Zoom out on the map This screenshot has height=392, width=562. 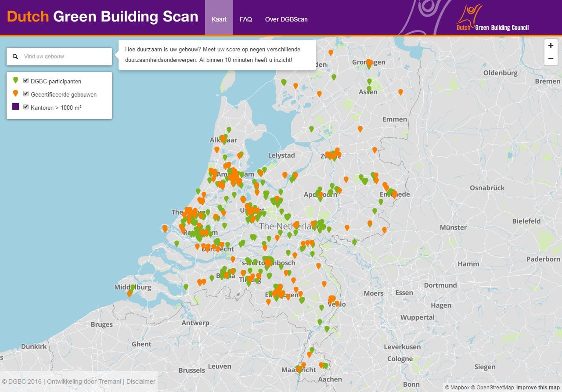(551, 59)
